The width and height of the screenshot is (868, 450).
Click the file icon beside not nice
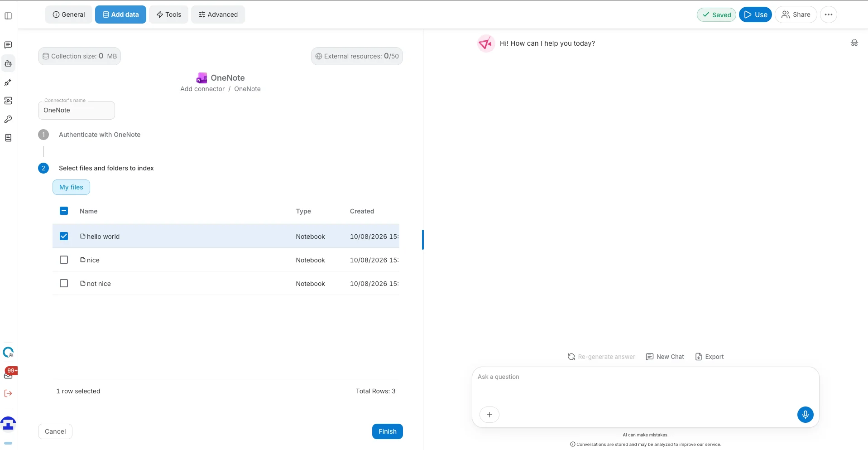click(x=83, y=283)
